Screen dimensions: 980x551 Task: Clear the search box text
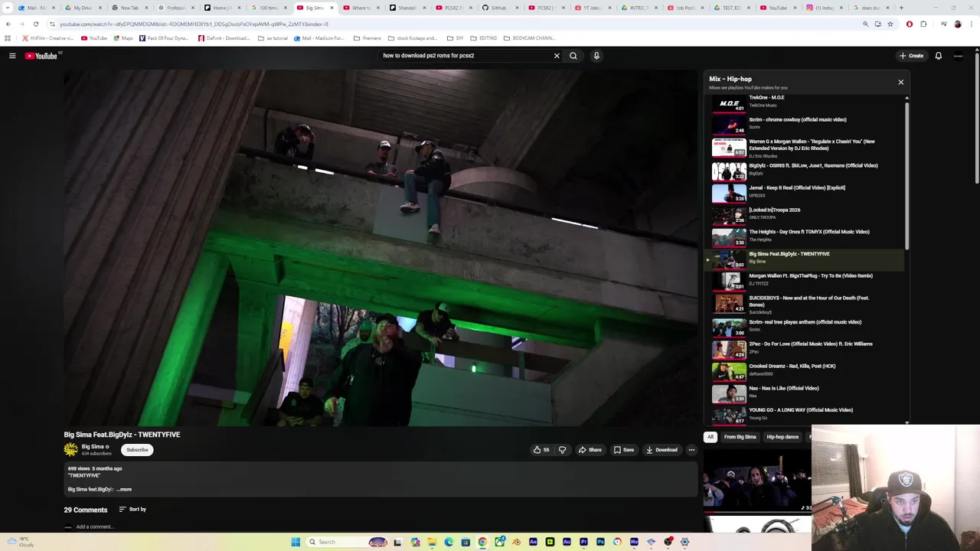(x=557, y=56)
